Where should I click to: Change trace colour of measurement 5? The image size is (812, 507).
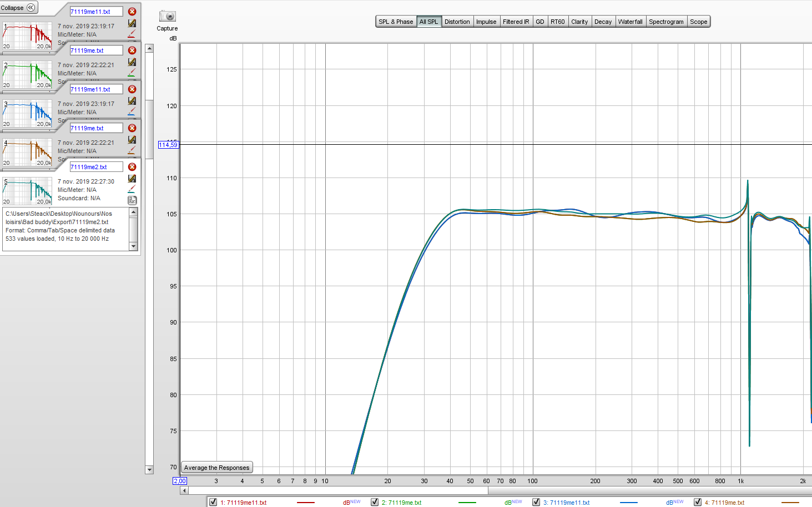(132, 189)
